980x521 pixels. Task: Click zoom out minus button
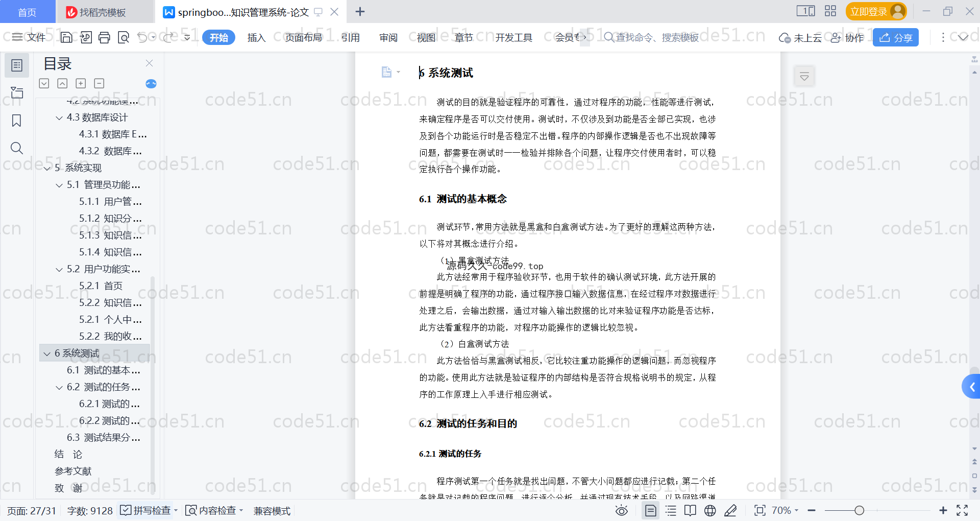pyautogui.click(x=812, y=510)
